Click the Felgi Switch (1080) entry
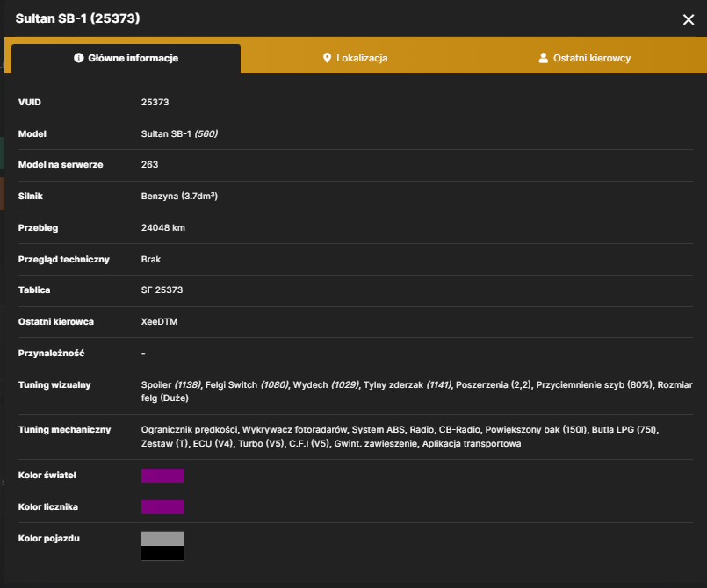Screen dimensions: 707x588 coord(247,384)
